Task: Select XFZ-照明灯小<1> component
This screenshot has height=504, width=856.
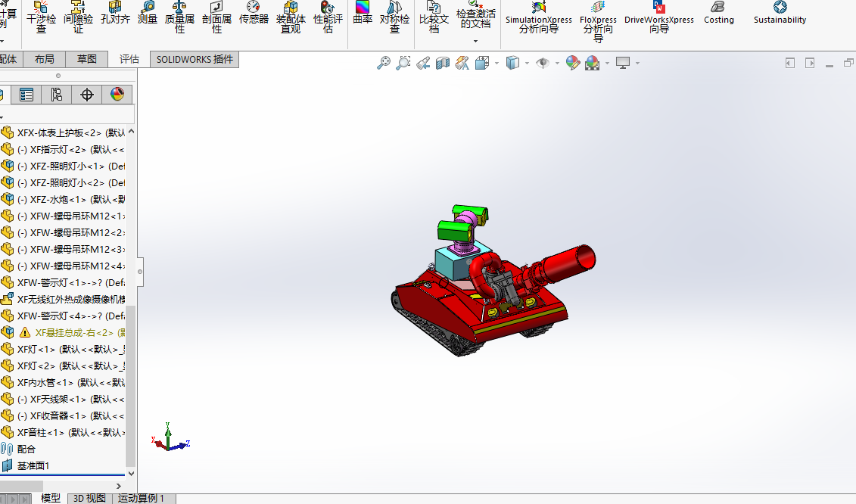Action: pyautogui.click(x=63, y=166)
